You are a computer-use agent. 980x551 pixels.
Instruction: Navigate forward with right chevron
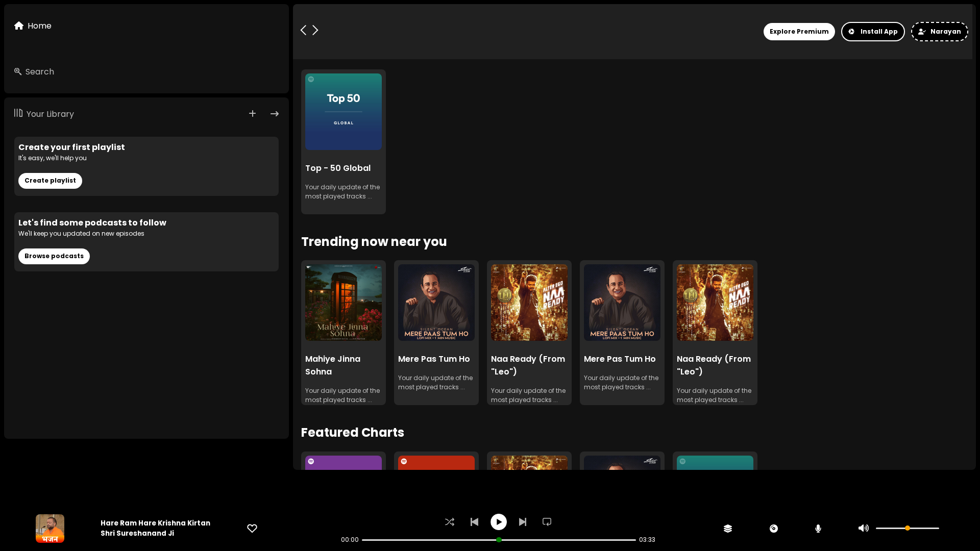coord(315,30)
